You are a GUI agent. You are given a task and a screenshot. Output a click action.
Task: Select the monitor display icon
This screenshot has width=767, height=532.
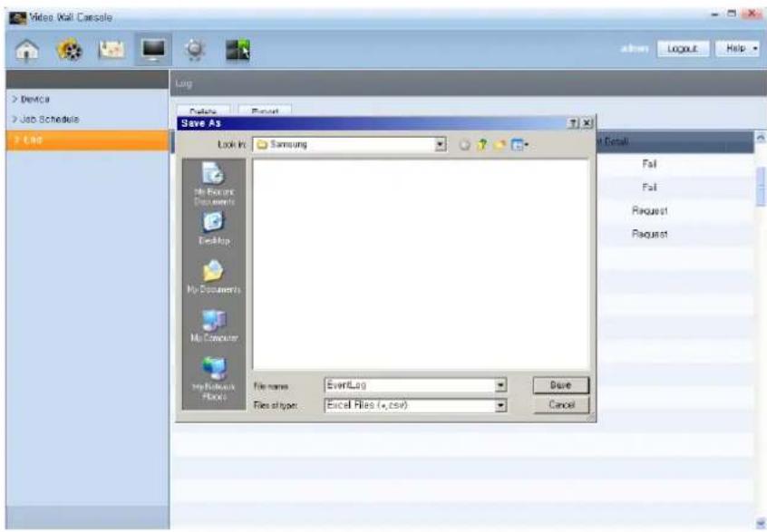[153, 50]
